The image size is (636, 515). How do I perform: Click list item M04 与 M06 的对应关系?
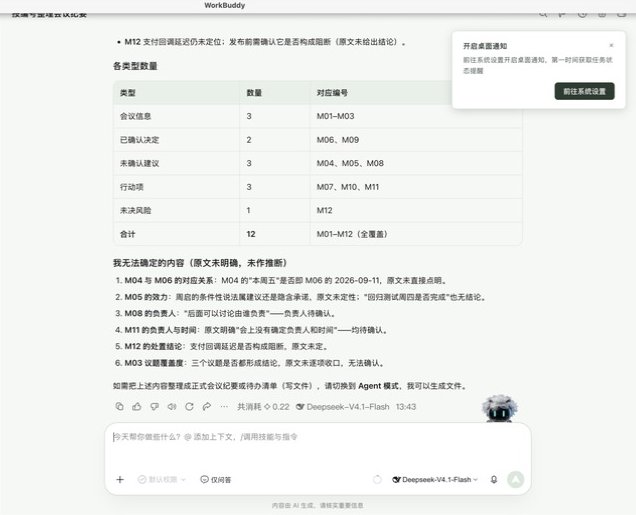tap(281, 280)
